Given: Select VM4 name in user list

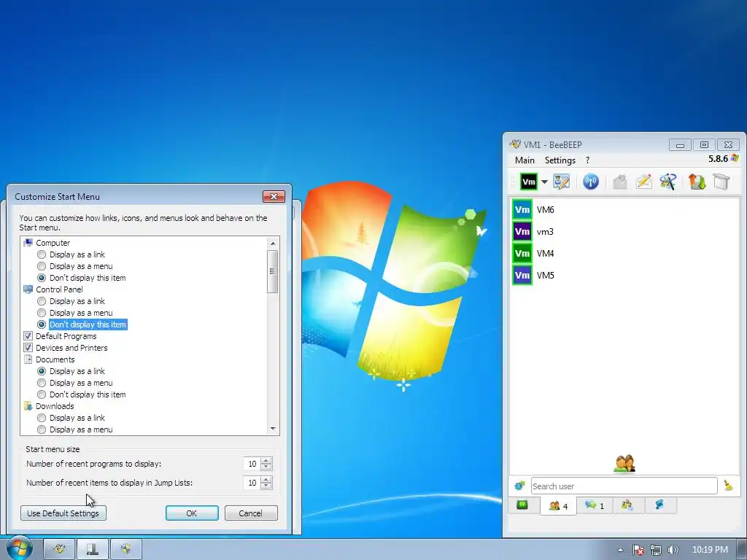Looking at the screenshot, I should pyautogui.click(x=546, y=253).
